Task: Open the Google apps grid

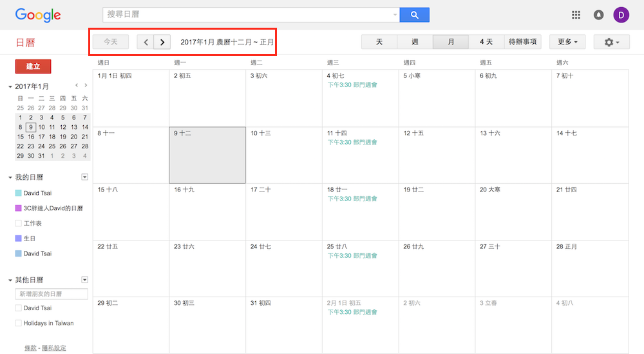Action: 576,15
